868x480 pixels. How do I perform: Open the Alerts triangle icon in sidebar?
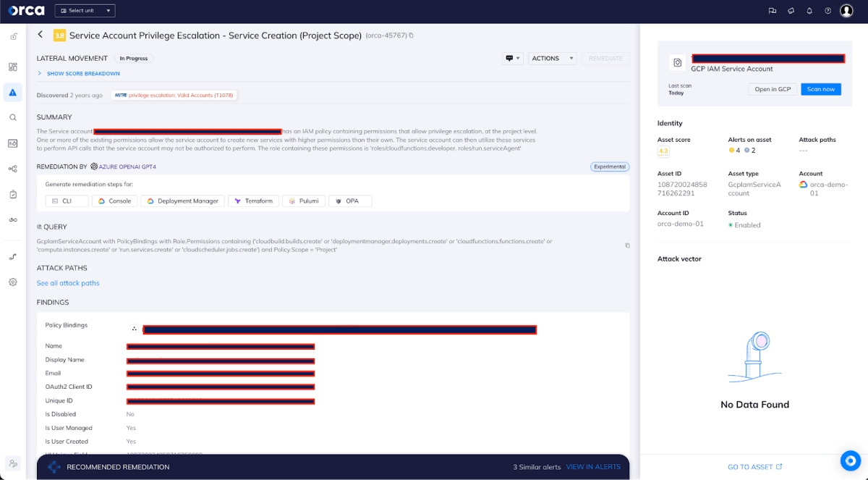tap(13, 92)
